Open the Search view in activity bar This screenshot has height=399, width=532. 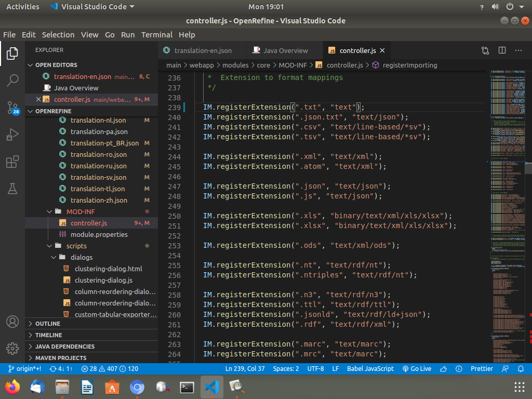12,81
